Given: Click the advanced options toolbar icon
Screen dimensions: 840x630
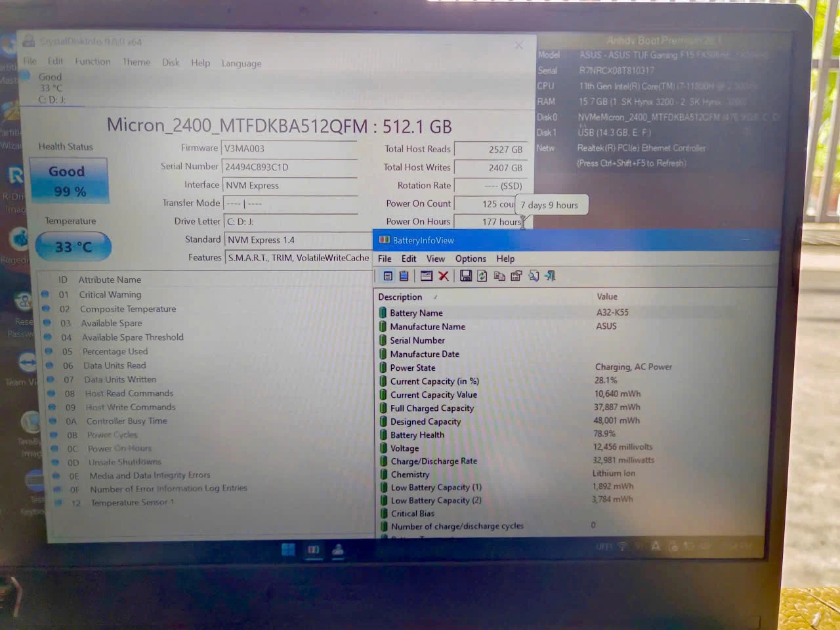Looking at the screenshot, I should point(516,276).
